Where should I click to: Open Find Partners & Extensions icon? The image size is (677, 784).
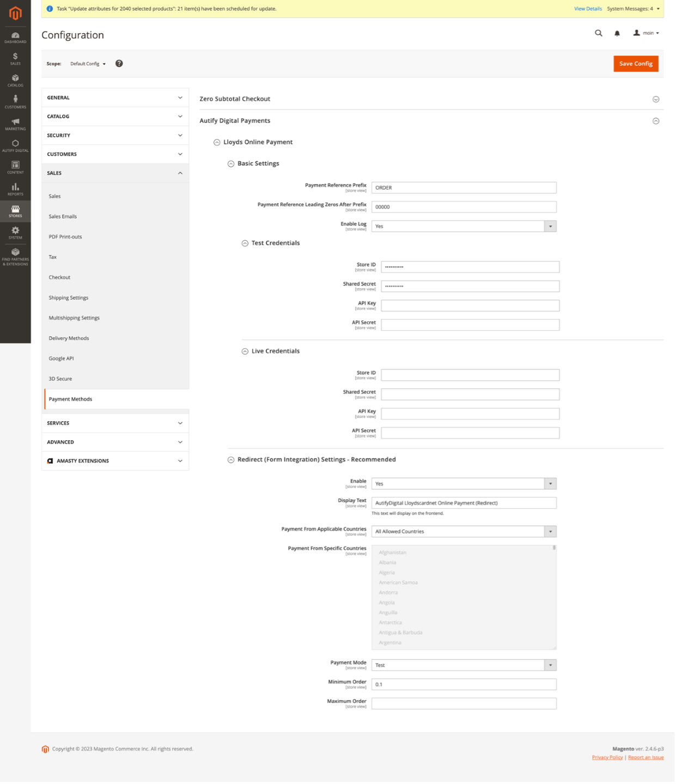click(15, 257)
